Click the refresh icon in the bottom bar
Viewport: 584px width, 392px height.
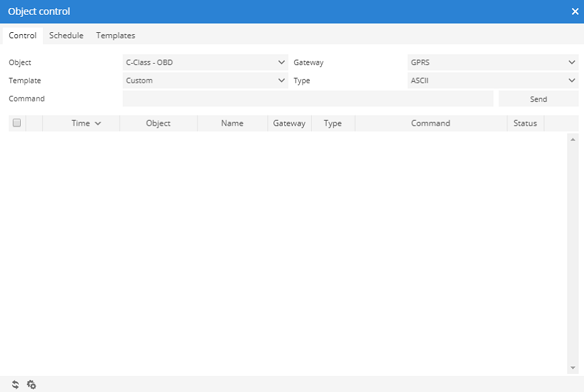[15, 385]
